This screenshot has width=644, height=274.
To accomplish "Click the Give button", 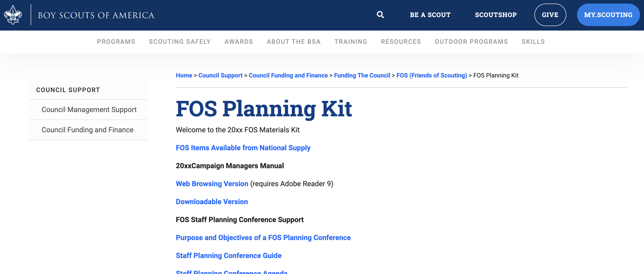I will (x=550, y=15).
